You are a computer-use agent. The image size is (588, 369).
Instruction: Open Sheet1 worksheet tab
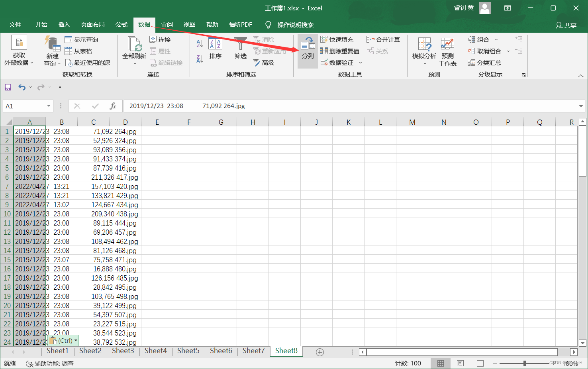57,351
